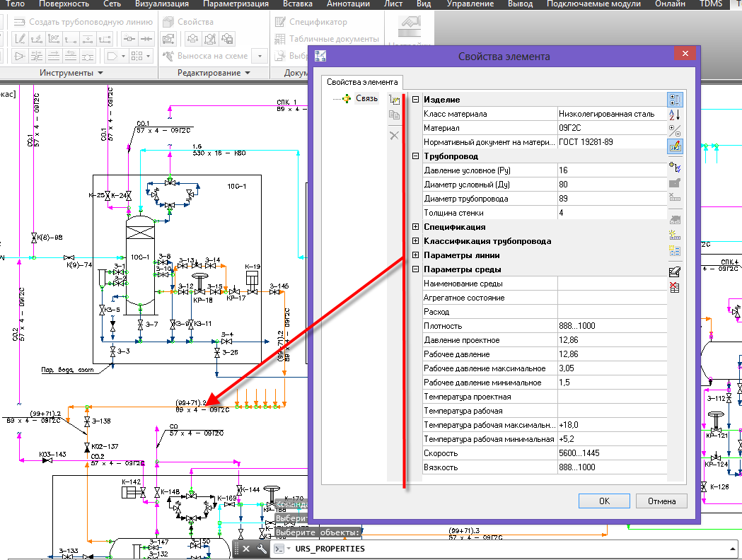Collapse the Параметры среды group
Viewport: 742px width, 560px height.
415,269
